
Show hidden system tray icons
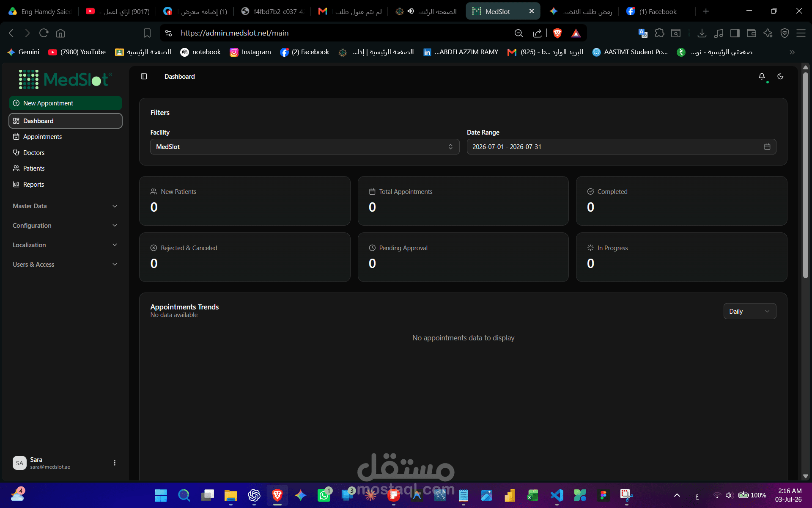[x=677, y=495]
